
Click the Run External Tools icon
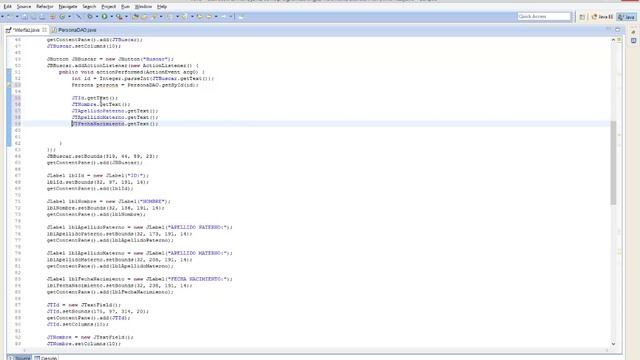[119, 17]
